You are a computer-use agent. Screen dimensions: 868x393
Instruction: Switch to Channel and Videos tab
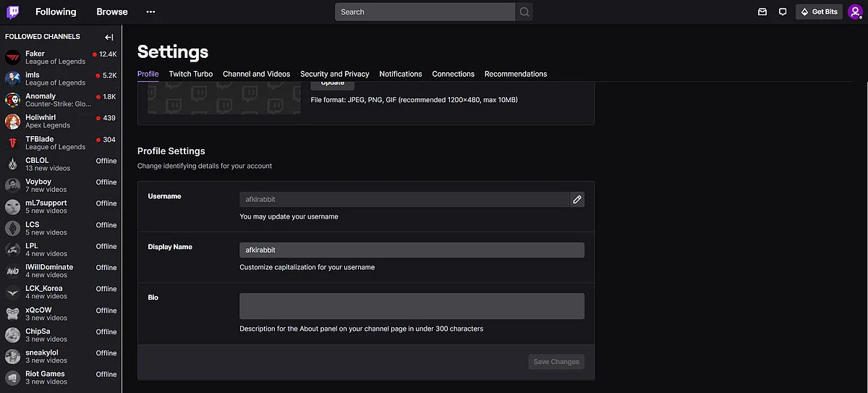256,74
